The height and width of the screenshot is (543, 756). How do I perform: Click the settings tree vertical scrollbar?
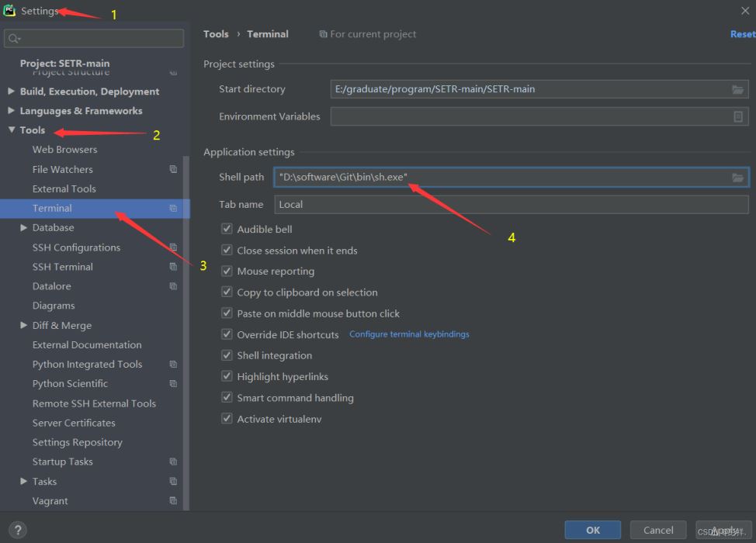tap(186, 310)
